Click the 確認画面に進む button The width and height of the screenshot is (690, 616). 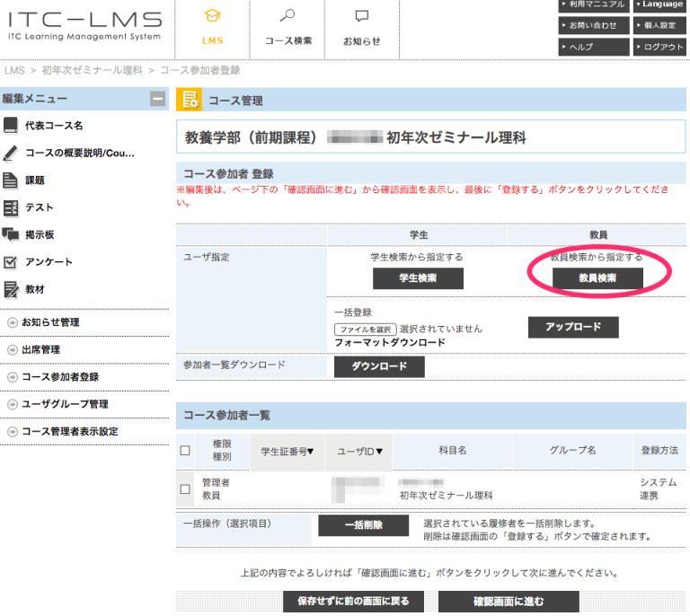(509, 602)
